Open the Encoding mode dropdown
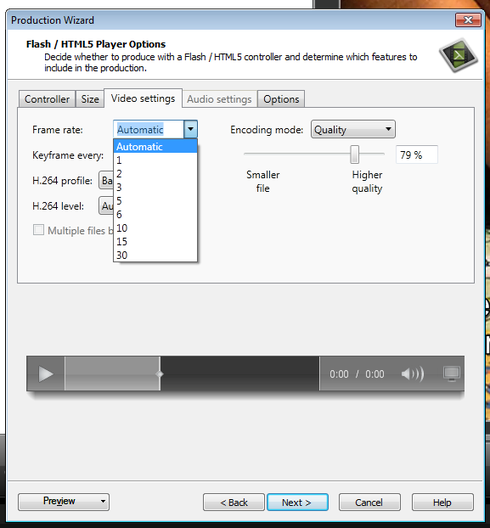This screenshot has height=528, width=490. 353,129
